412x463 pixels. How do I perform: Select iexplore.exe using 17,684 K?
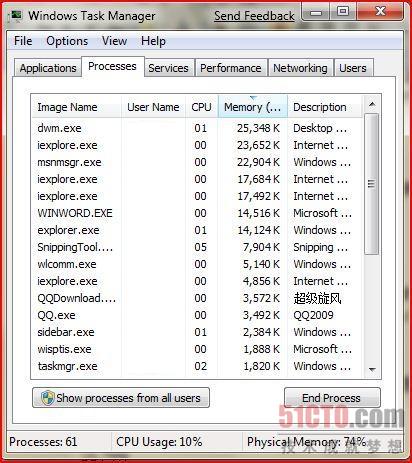[197, 179]
